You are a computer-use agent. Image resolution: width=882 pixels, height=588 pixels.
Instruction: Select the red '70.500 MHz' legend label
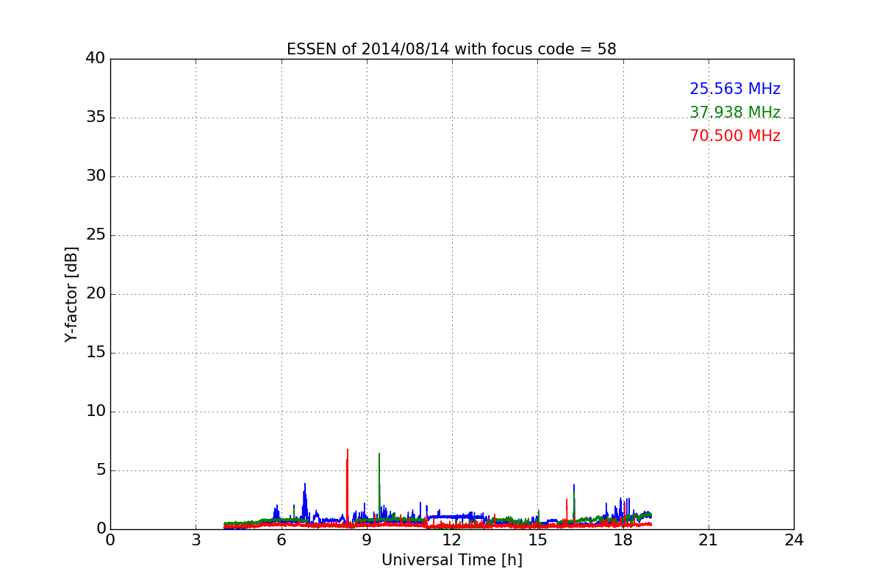pyautogui.click(x=735, y=136)
